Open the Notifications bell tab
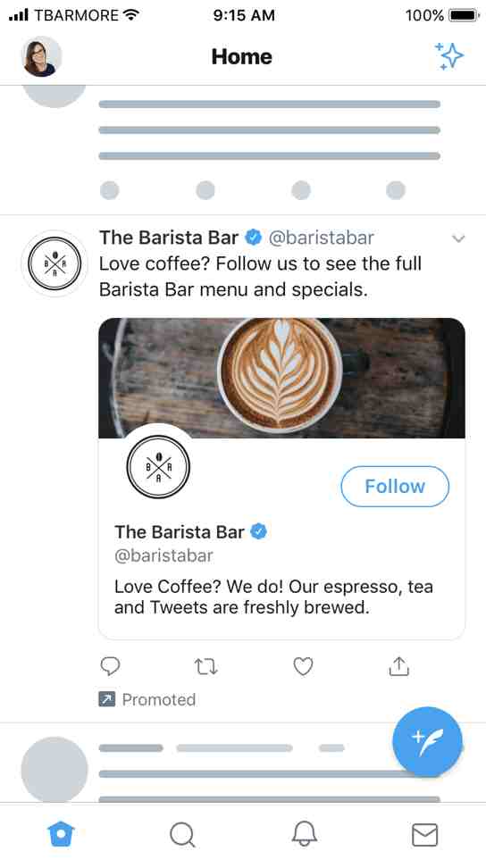 coord(304,834)
